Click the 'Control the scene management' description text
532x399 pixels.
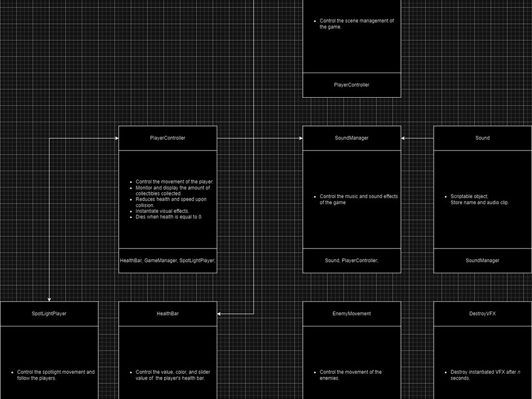tap(356, 24)
